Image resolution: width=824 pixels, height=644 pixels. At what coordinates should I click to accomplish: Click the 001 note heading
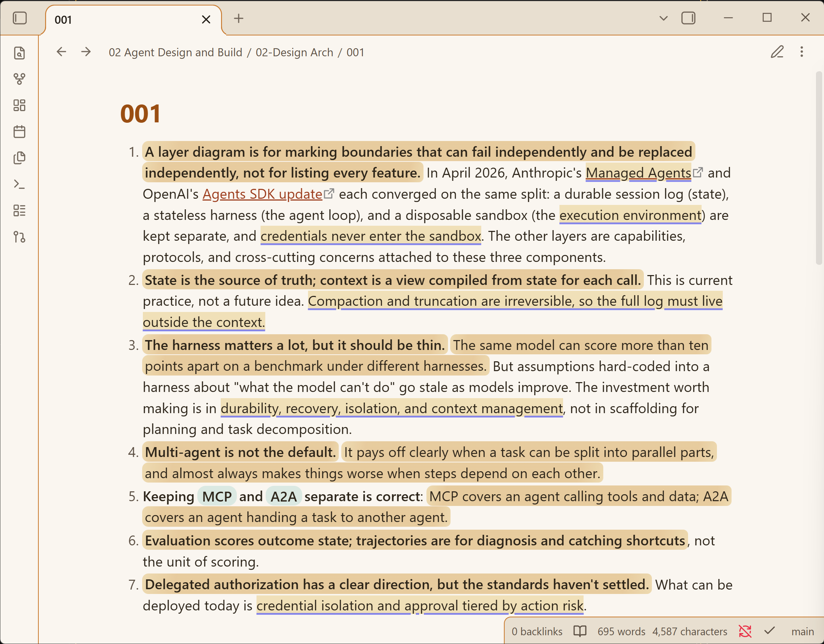140,114
